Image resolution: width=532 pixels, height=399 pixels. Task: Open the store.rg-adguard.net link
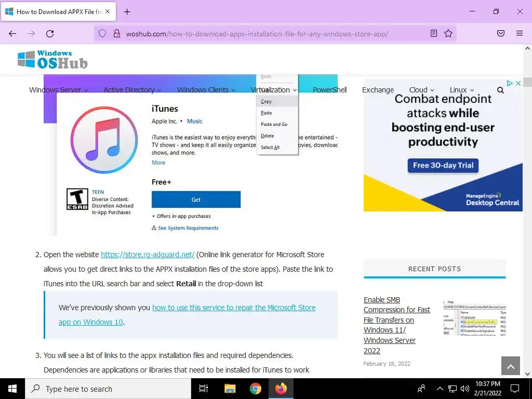pyautogui.click(x=148, y=255)
